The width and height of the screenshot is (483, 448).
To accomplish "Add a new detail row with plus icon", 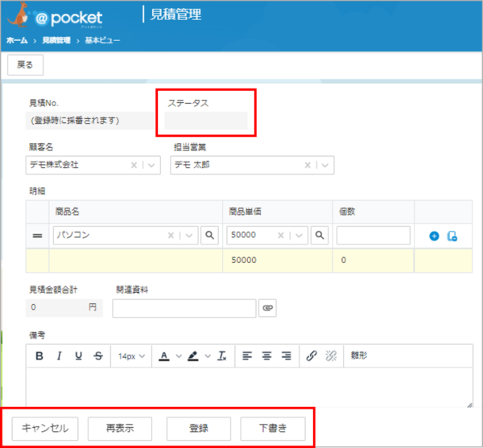I will pyautogui.click(x=435, y=236).
